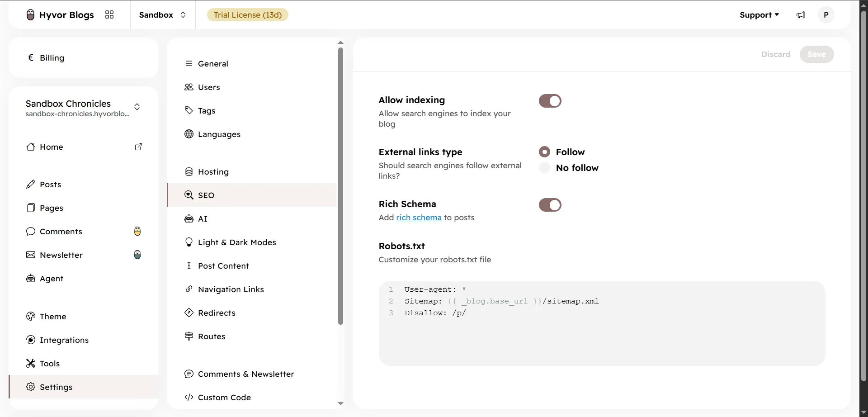Click the Agent robot icon
Viewport: 868px width, 417px height.
tap(31, 279)
